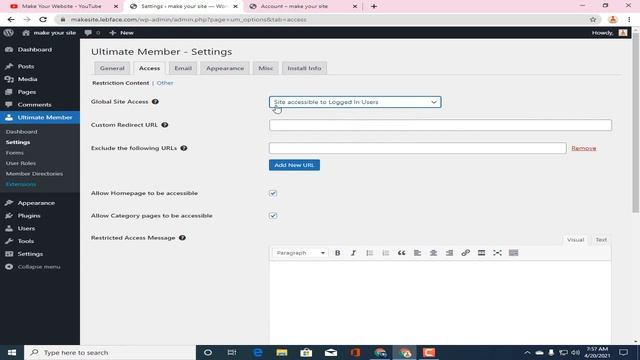
Task: Open User Roles under Ultimate Member
Action: (x=21, y=163)
